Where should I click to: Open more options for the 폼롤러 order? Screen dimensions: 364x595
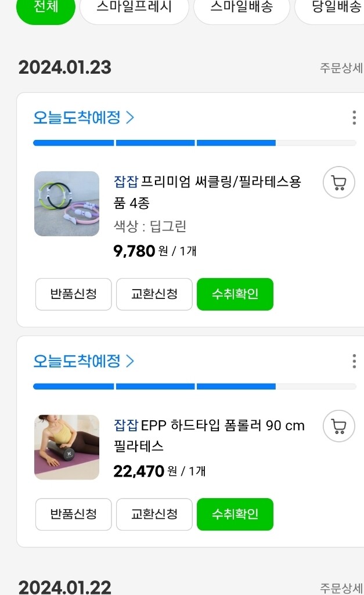354,361
